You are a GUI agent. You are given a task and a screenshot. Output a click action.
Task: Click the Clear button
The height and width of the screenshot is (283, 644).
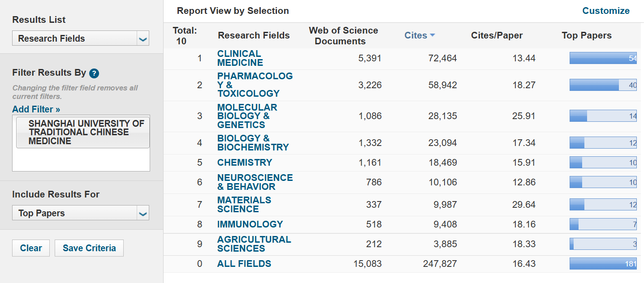tap(31, 248)
